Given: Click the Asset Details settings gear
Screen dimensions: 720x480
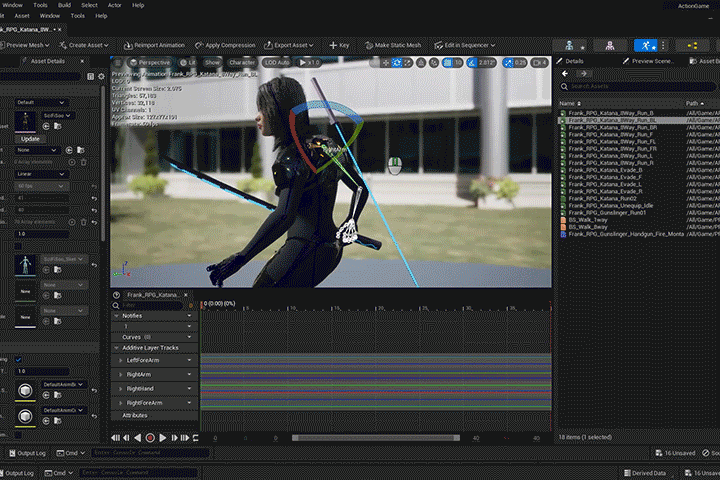Looking at the screenshot, I should pyautogui.click(x=101, y=76).
